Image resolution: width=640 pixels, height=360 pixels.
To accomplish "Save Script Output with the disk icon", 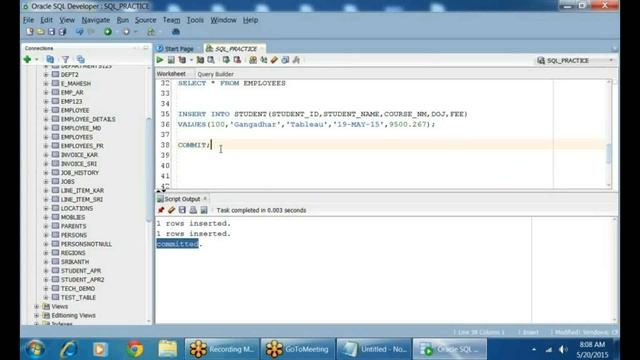I will point(182,210).
